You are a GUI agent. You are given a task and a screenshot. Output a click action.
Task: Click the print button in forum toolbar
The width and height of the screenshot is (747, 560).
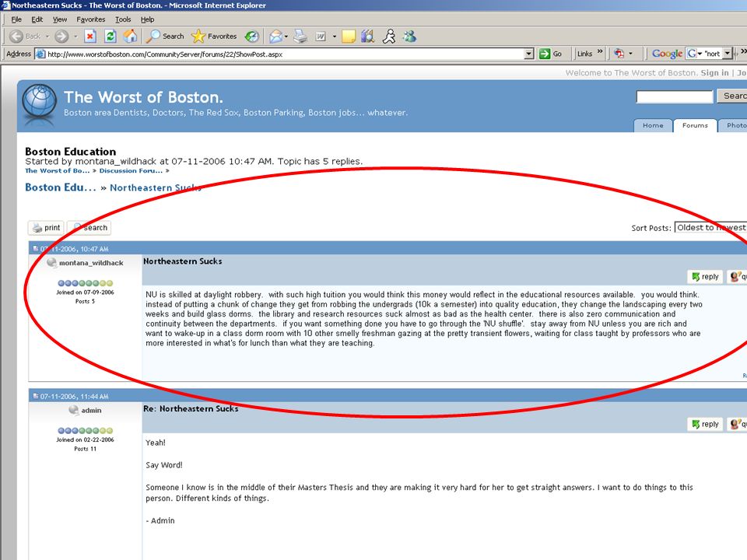coord(46,228)
